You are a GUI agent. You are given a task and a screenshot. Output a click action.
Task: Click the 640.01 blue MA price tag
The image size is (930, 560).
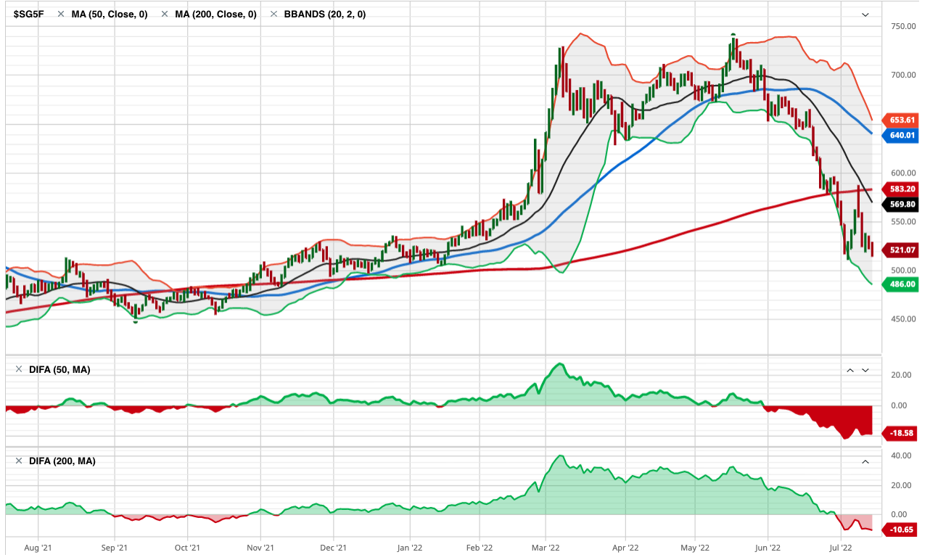[902, 135]
